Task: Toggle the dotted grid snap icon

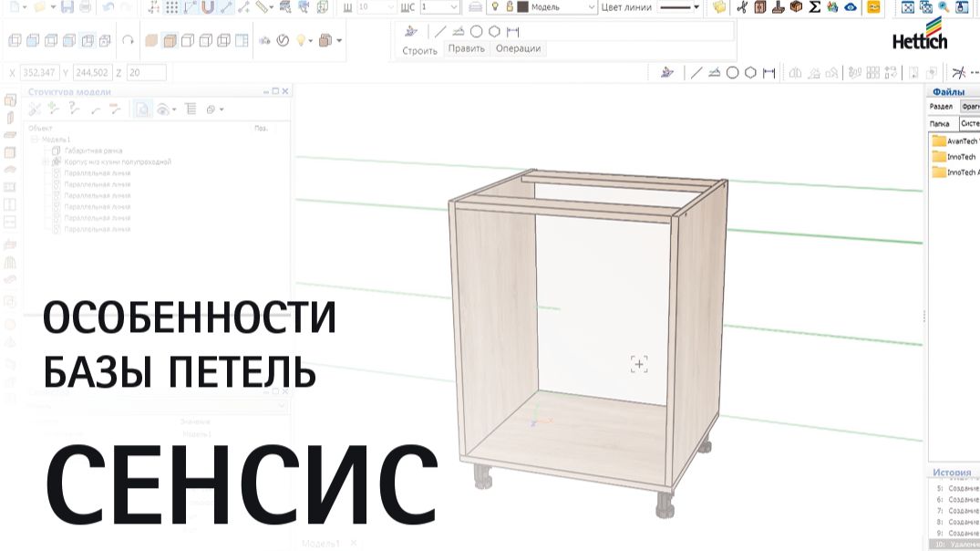Action: (x=172, y=7)
